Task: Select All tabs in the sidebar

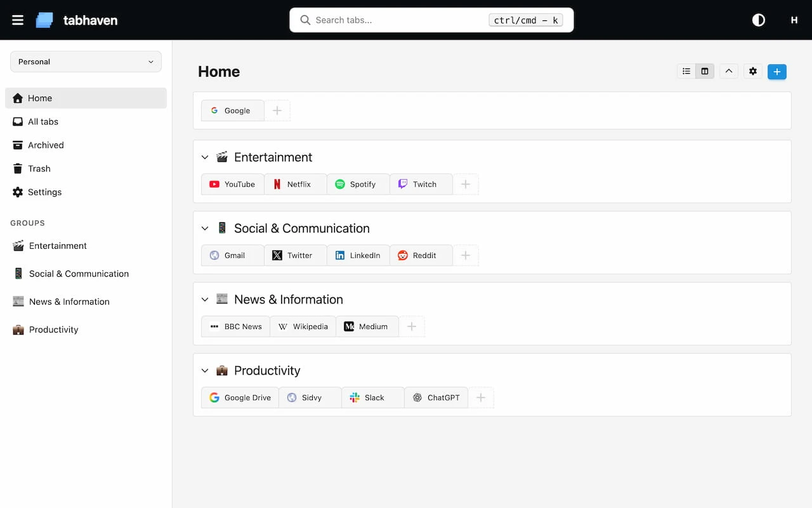Action: (x=43, y=121)
